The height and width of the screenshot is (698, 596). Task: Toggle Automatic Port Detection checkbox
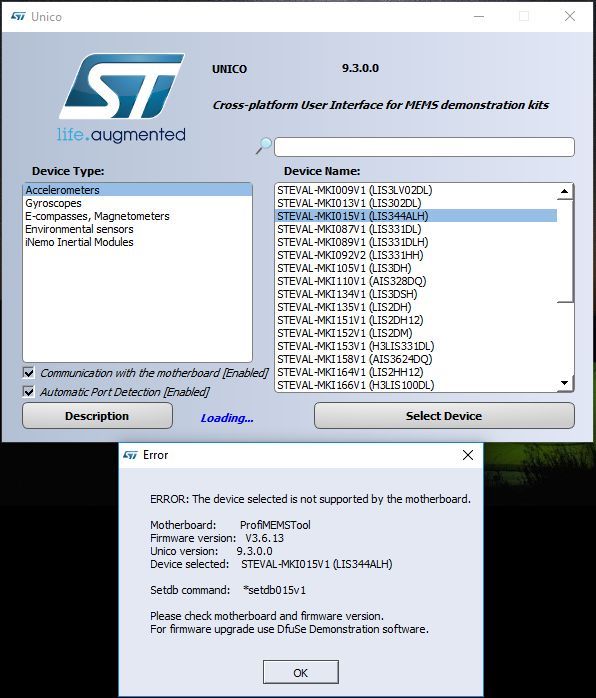28,392
